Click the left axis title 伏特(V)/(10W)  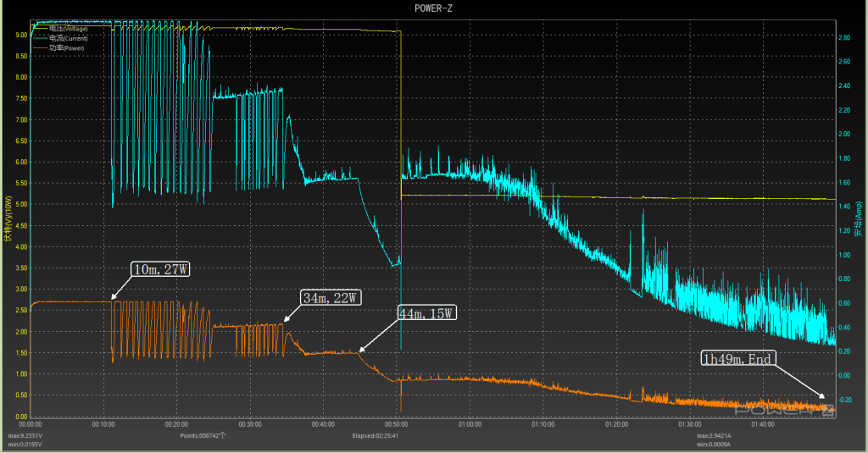tap(7, 218)
